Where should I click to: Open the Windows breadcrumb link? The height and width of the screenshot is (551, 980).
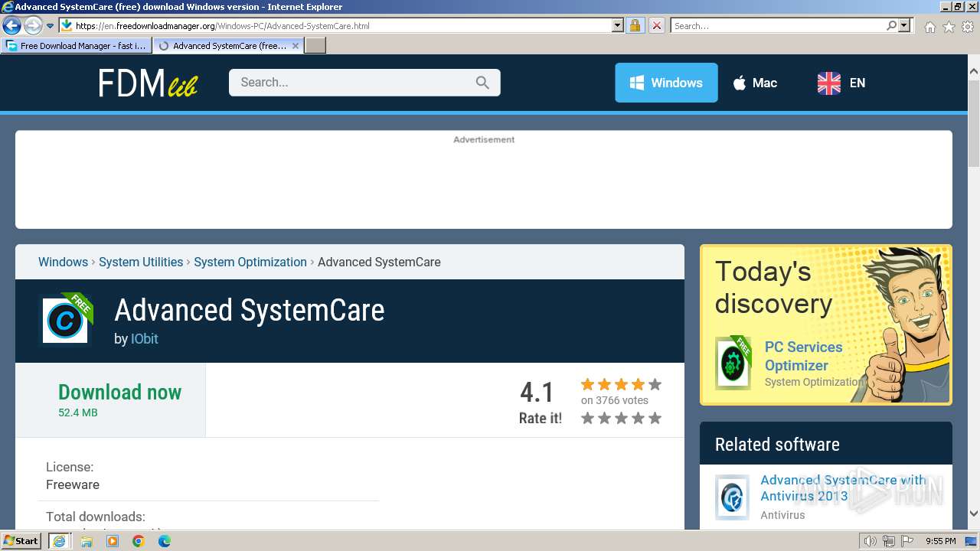click(63, 262)
